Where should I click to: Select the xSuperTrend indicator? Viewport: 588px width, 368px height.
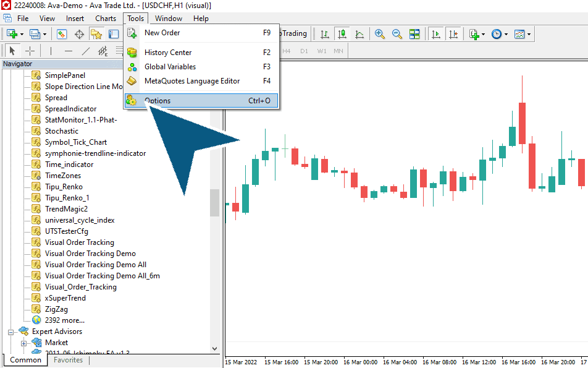(x=65, y=298)
